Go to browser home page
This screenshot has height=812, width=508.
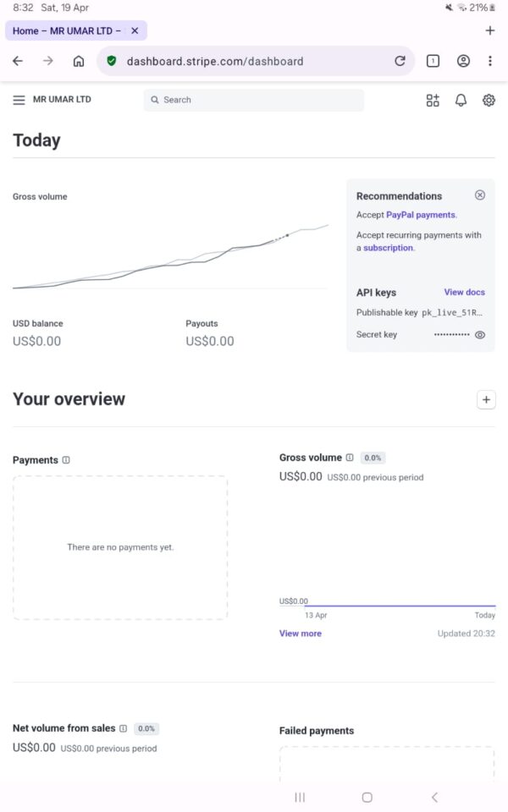(79, 61)
